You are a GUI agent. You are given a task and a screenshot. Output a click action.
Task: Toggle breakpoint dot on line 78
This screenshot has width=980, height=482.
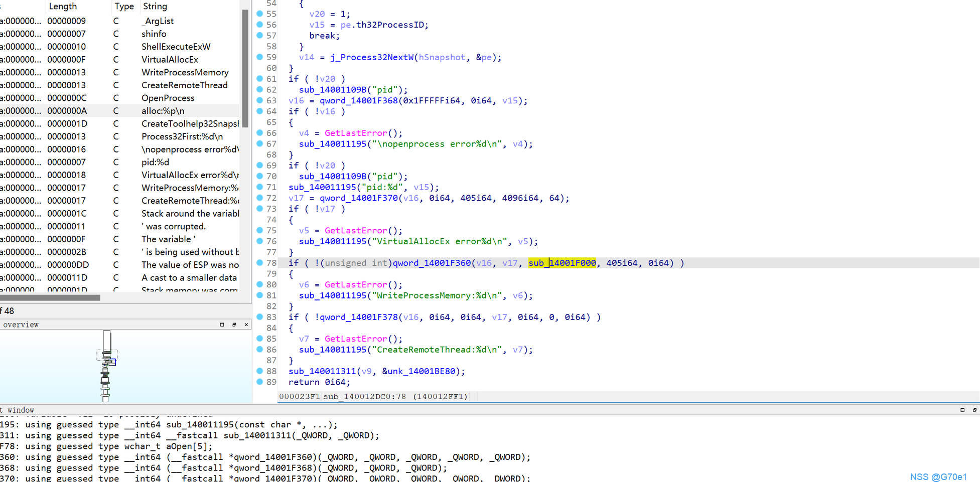(x=260, y=263)
